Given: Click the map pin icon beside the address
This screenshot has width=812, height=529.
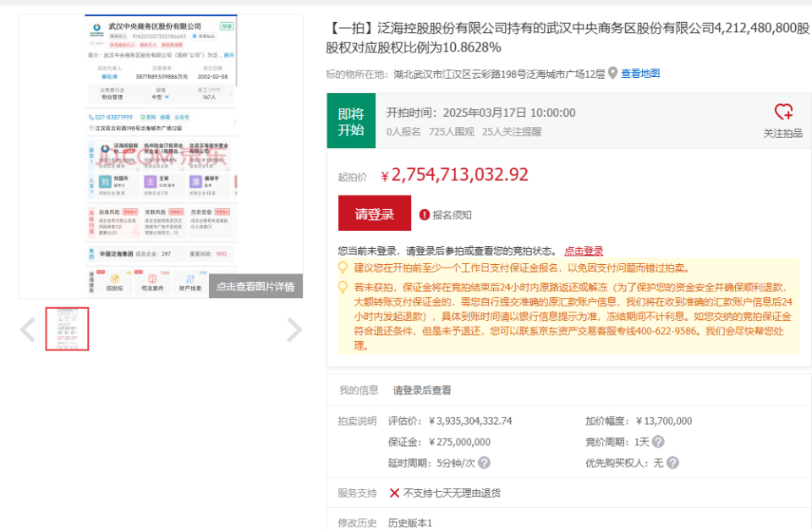Looking at the screenshot, I should click(x=612, y=73).
